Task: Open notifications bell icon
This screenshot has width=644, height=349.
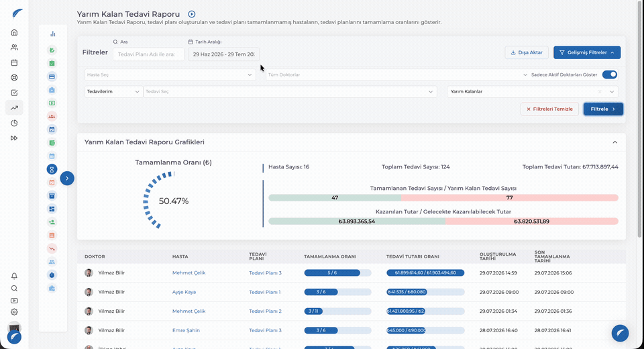Action: [14, 276]
